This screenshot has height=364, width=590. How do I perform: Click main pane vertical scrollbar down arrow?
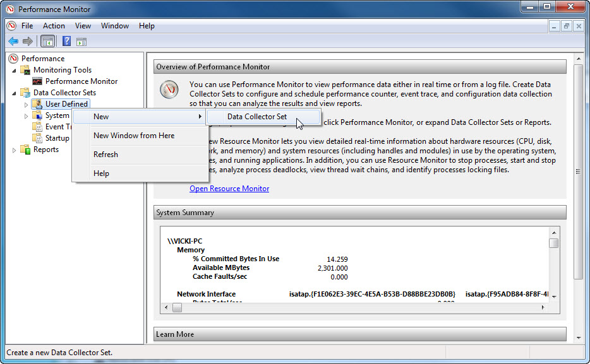tap(579, 338)
